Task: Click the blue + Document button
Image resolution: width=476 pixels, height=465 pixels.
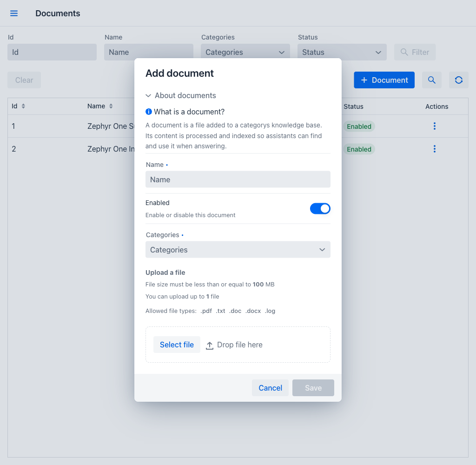Action: point(384,80)
